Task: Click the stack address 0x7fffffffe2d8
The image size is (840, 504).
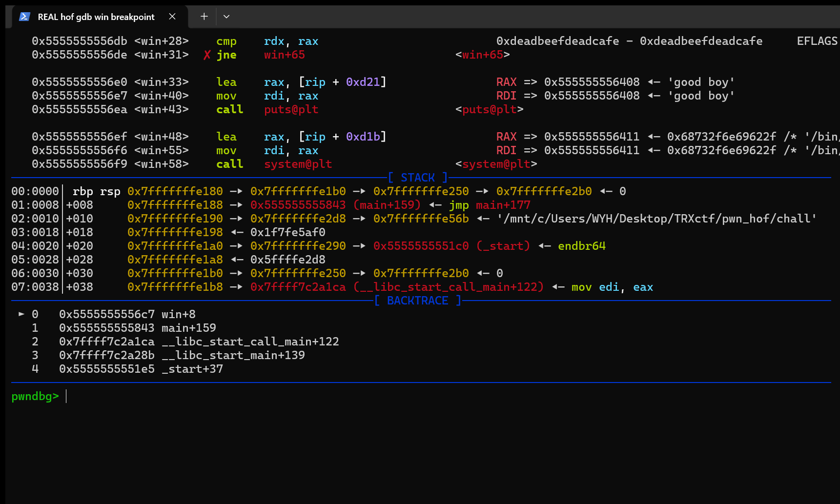Action: coord(298,219)
